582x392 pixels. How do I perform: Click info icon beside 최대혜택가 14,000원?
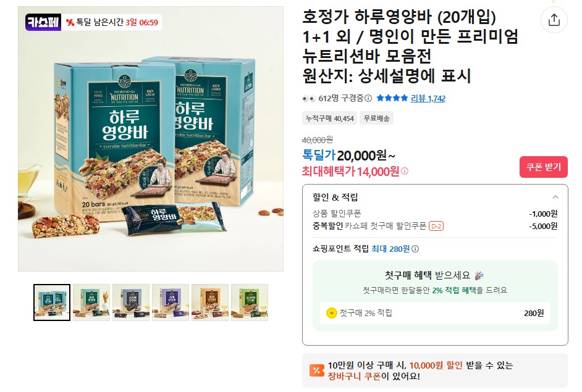point(404,171)
